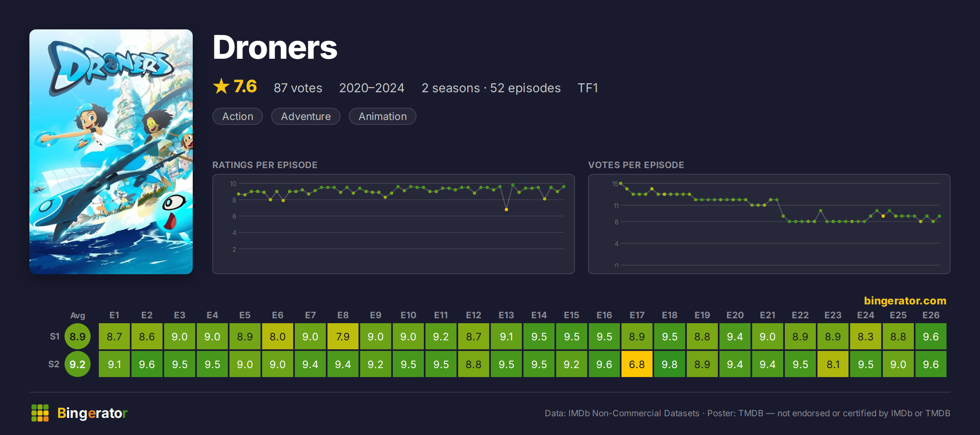Select the Adventure genre tag
980x435 pixels.
click(x=306, y=116)
